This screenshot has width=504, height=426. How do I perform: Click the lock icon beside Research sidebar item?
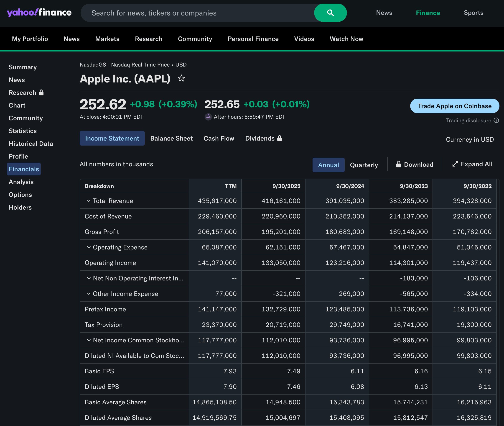pos(41,92)
